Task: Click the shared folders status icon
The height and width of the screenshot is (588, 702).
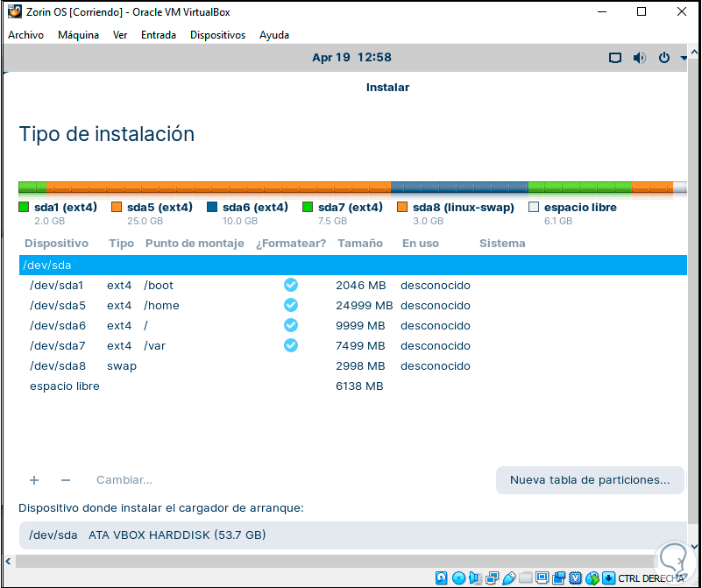Action: pyautogui.click(x=526, y=577)
